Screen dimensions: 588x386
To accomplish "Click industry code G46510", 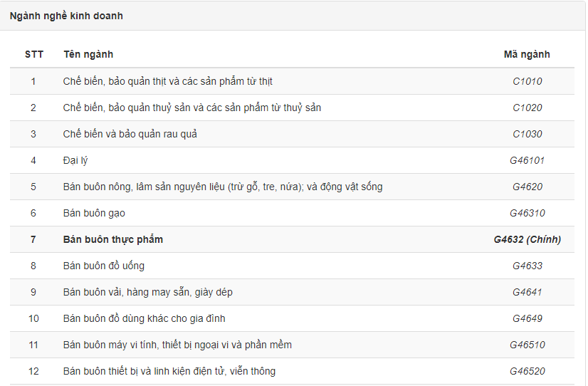I will [x=527, y=345].
